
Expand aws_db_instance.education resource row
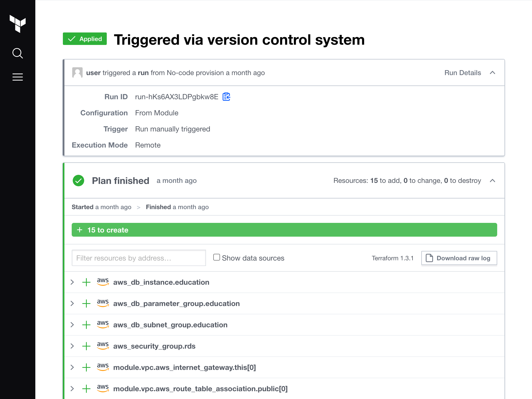point(72,282)
